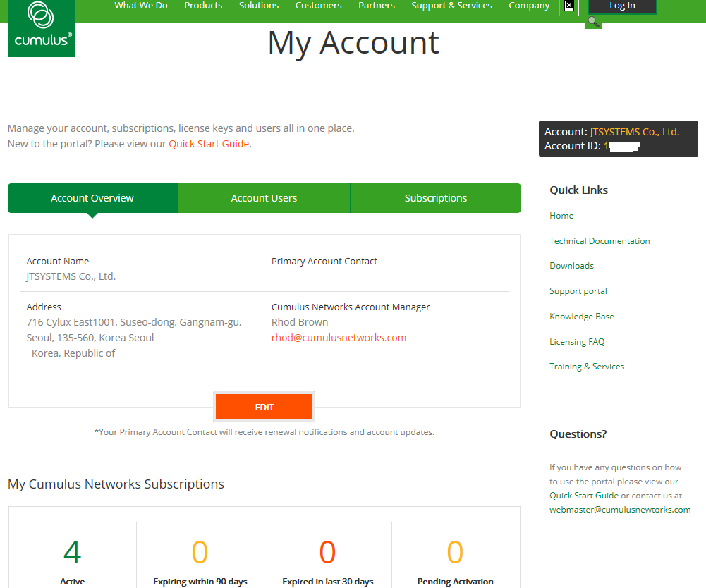Click the search magnifier icon
Screen dimensions: 706x588
click(x=593, y=22)
